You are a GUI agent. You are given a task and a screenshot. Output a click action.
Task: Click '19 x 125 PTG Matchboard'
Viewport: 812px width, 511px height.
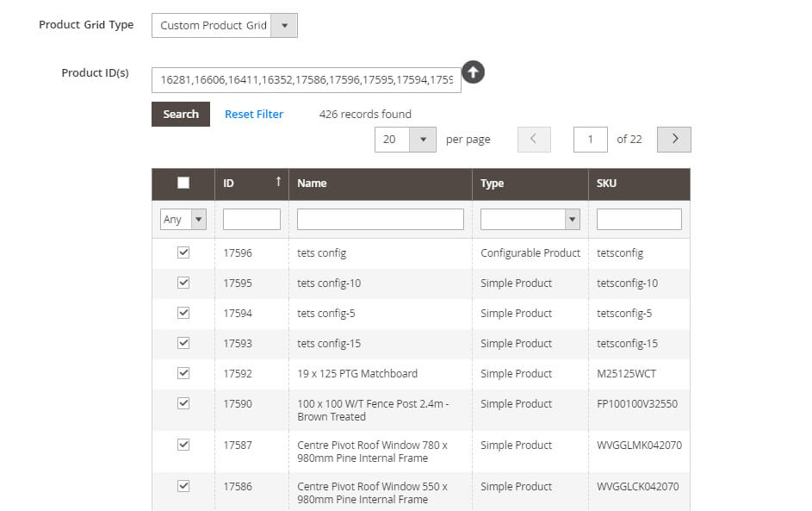point(357,373)
